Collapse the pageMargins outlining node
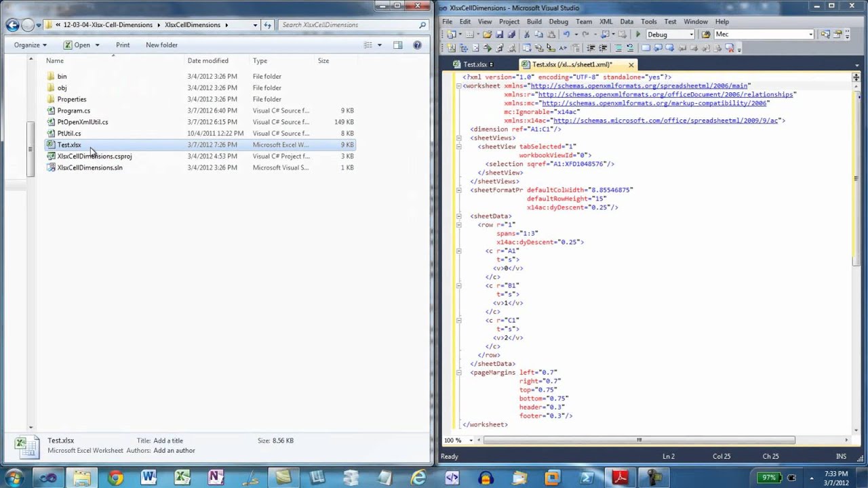Viewport: 868px width, 488px height. [459, 372]
